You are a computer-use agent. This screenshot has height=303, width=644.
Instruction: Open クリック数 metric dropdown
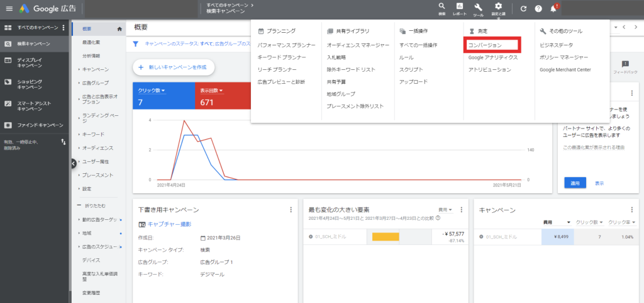[x=152, y=91]
